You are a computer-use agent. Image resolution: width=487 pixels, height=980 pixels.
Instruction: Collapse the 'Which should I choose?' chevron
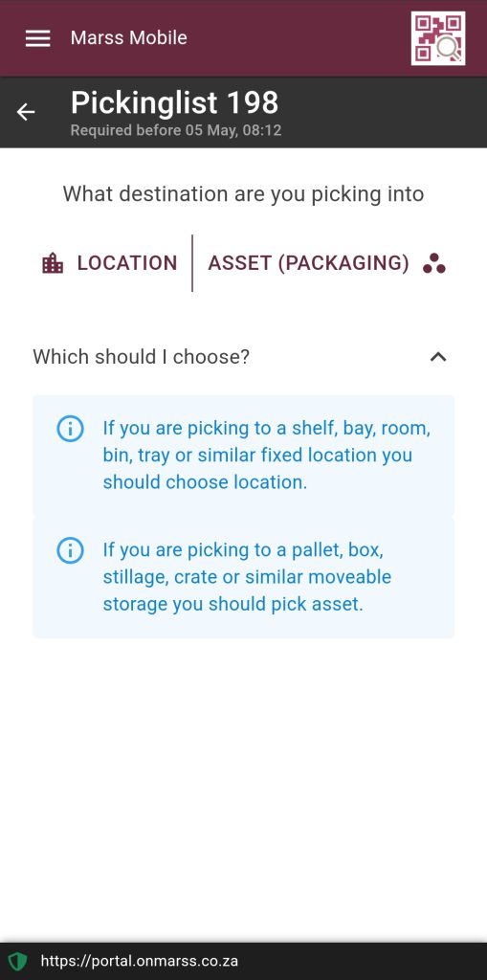point(438,357)
